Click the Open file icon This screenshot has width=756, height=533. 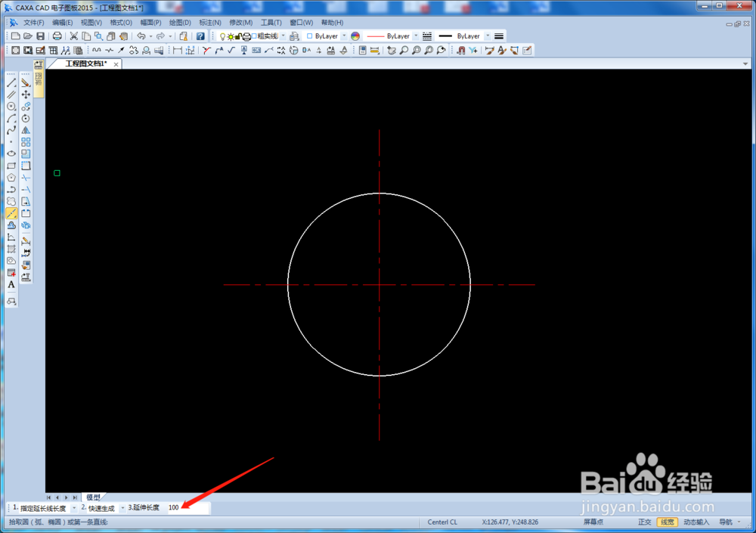(x=28, y=36)
